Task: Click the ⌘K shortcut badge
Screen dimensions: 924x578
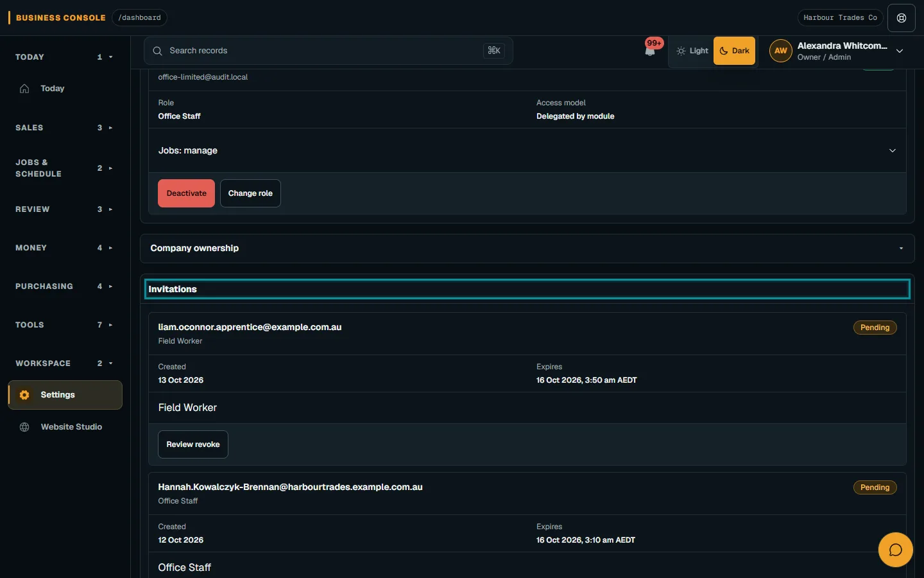Action: [494, 51]
